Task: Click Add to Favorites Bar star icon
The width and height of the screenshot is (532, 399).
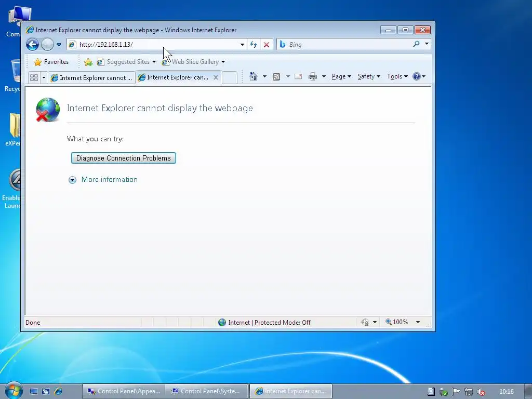Action: [x=88, y=62]
